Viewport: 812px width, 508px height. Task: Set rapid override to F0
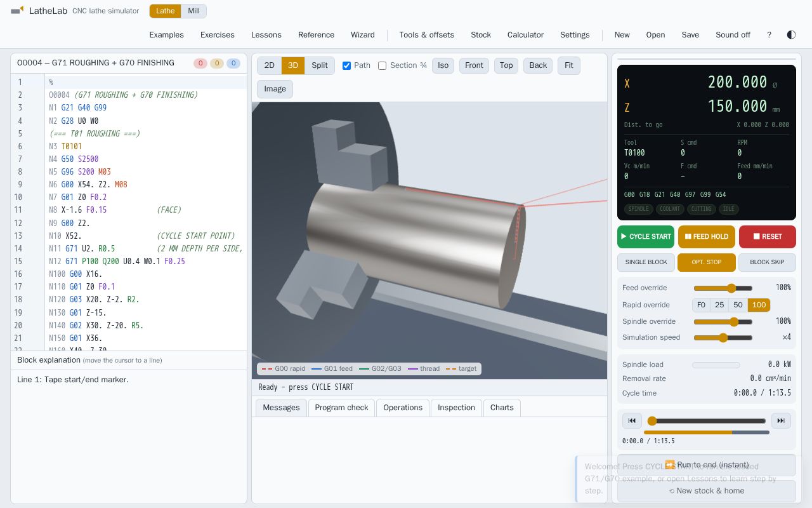click(x=701, y=305)
